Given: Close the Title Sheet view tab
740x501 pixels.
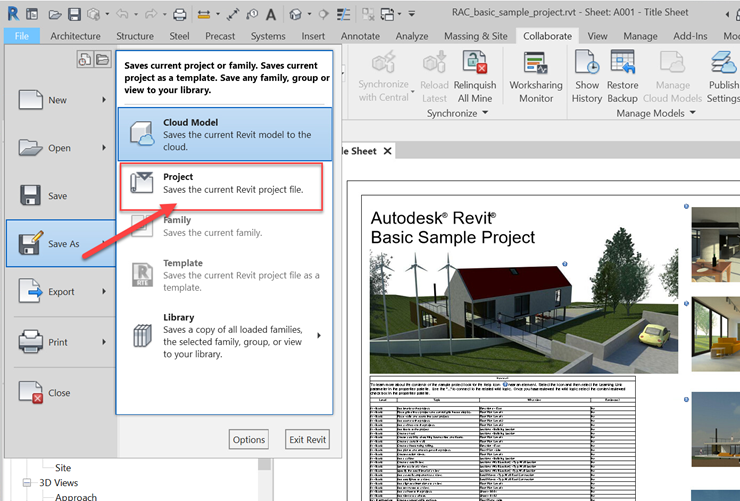Looking at the screenshot, I should pos(387,151).
